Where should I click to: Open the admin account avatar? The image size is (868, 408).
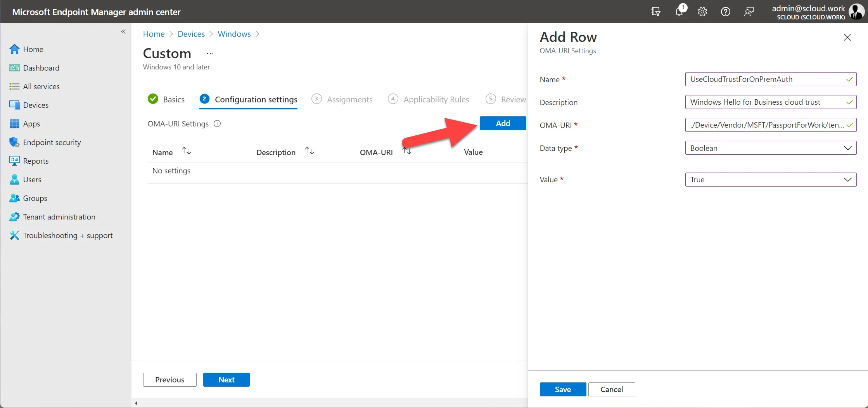pos(856,12)
